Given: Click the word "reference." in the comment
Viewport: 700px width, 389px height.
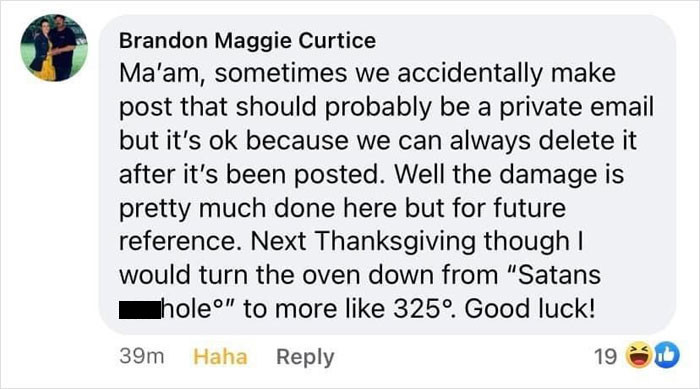Looking at the screenshot, I should [181, 242].
